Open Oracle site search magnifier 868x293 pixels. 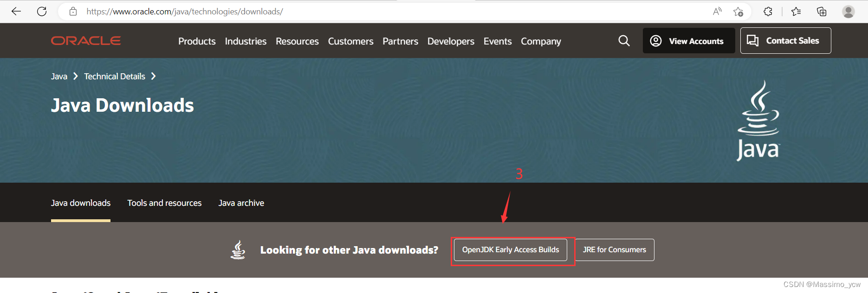(624, 41)
